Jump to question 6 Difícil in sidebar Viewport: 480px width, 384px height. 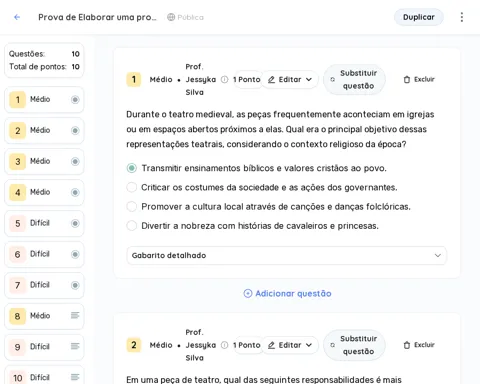click(44, 254)
